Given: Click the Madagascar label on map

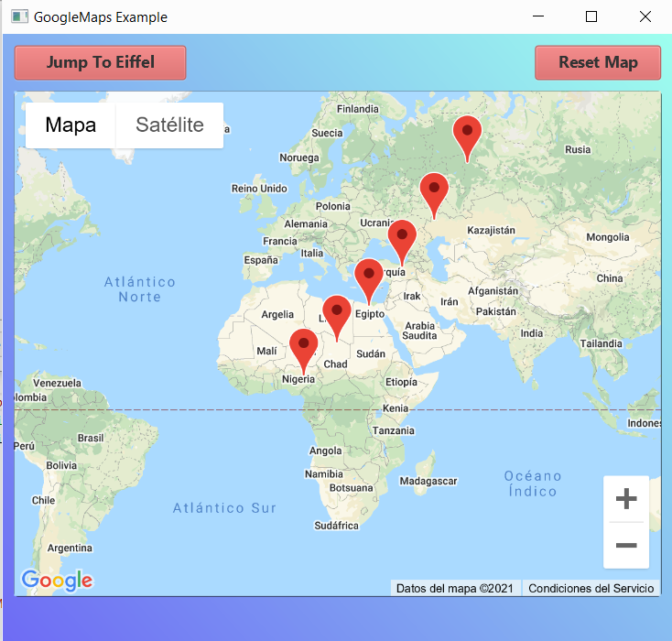Looking at the screenshot, I should (x=428, y=481).
